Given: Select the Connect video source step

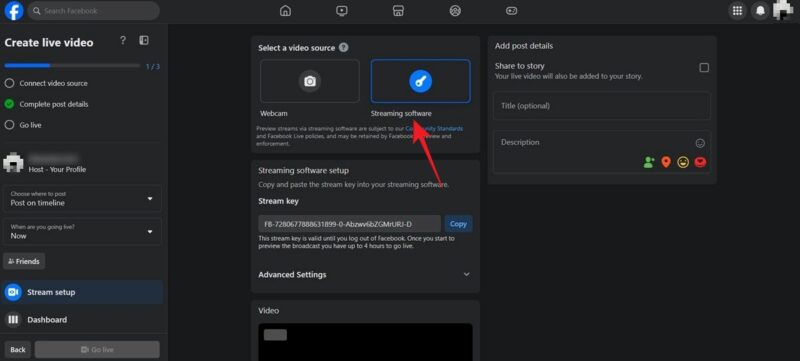Looking at the screenshot, I should 46,83.
